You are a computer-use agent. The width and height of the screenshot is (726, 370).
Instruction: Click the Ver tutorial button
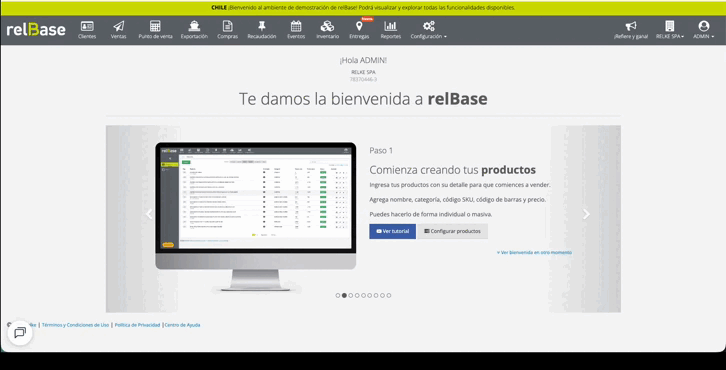tap(392, 231)
